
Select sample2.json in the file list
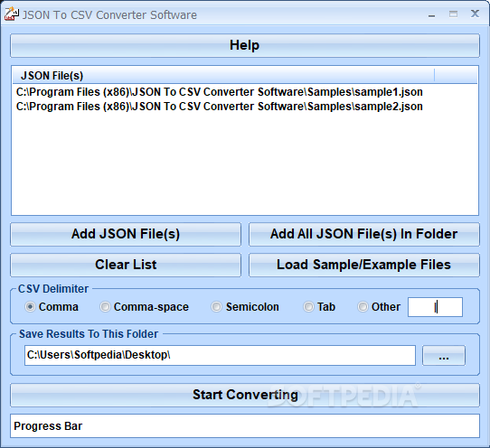[219, 107]
